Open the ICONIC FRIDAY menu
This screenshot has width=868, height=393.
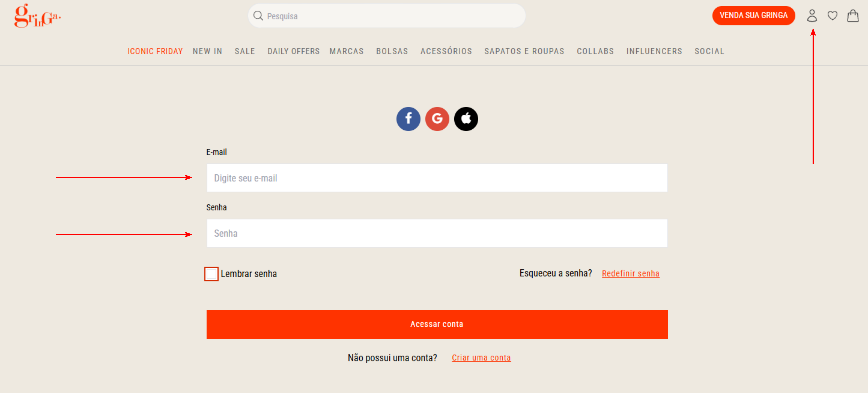pyautogui.click(x=155, y=51)
